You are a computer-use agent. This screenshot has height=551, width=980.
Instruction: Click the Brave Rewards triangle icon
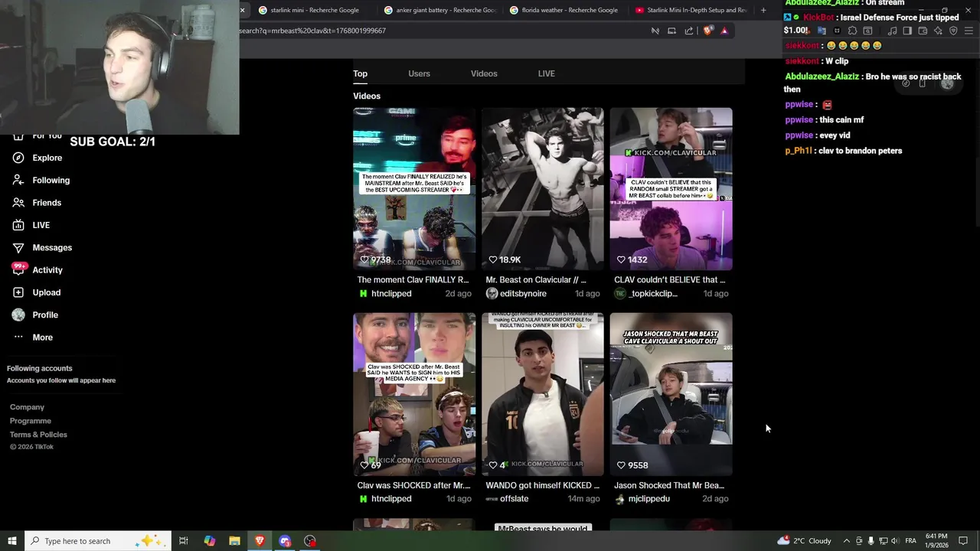[724, 31]
